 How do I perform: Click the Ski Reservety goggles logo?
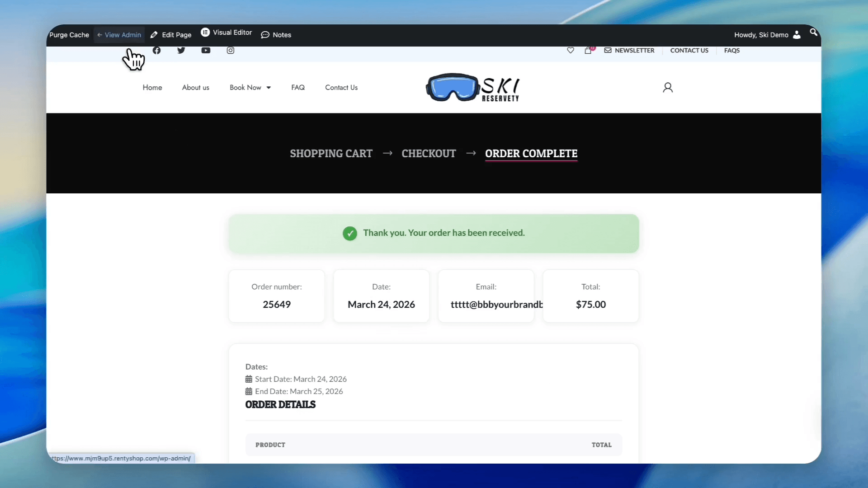coord(473,87)
